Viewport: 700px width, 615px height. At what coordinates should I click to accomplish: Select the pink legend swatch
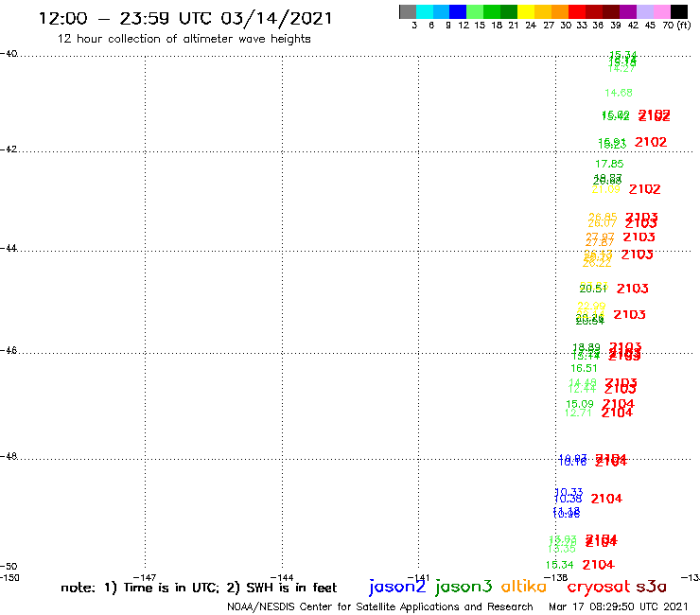[661, 11]
